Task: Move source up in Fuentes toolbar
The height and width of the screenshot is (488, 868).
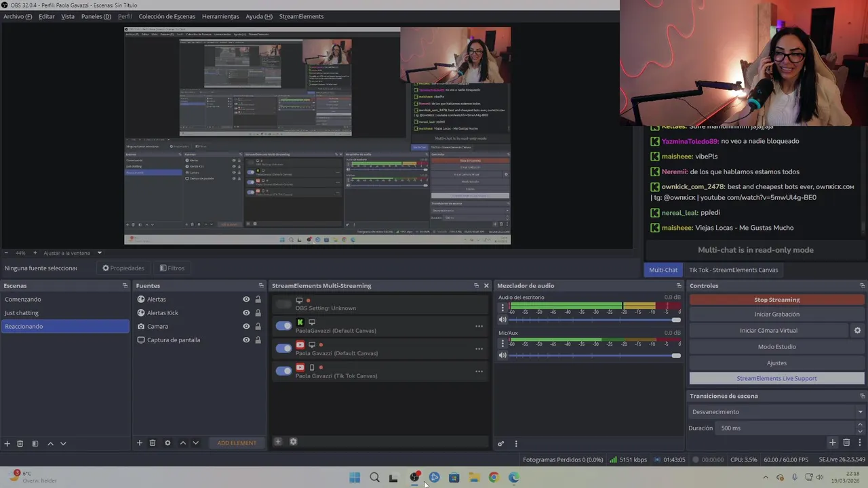Action: pos(182,443)
